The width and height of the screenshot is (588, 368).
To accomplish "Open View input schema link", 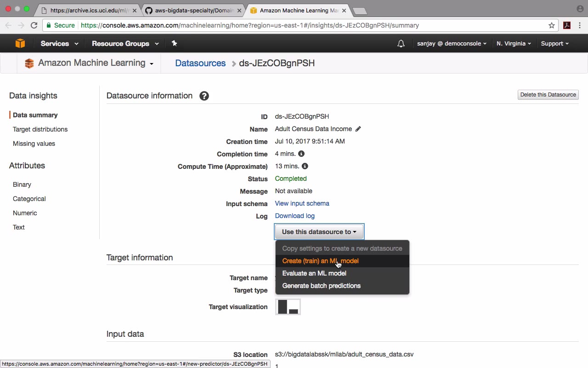I will 302,203.
